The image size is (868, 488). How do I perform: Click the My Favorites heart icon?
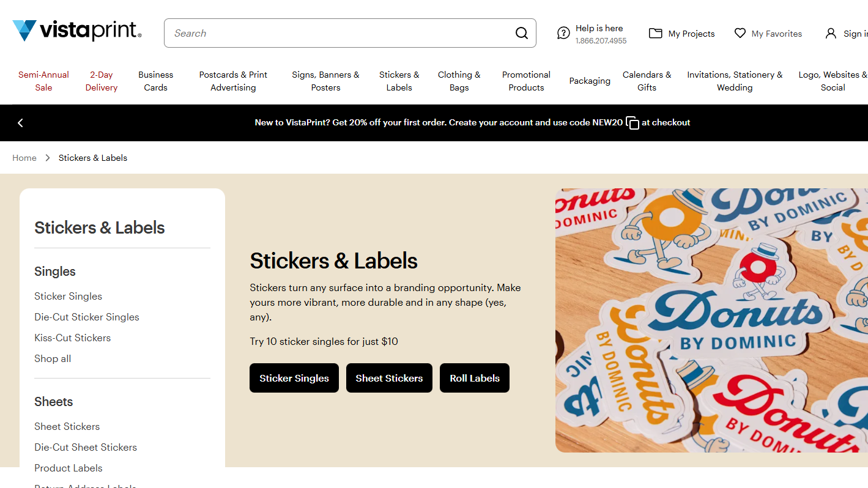[740, 33]
